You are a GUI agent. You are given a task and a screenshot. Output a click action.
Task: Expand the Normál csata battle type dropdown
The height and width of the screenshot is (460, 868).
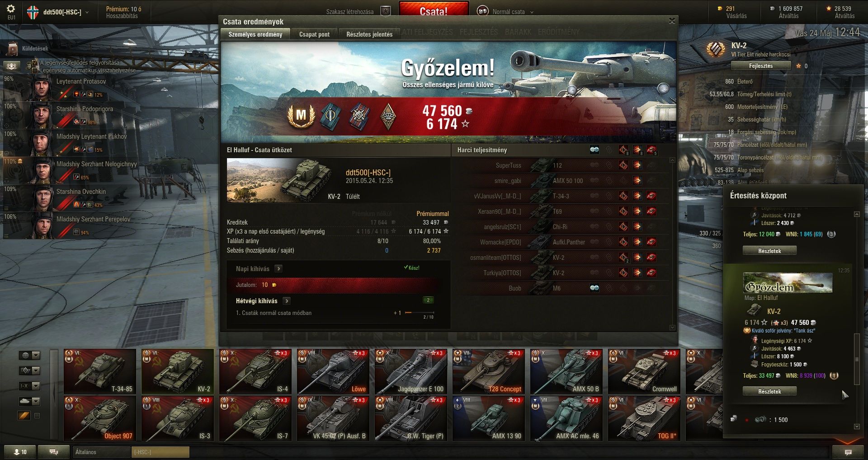click(532, 12)
